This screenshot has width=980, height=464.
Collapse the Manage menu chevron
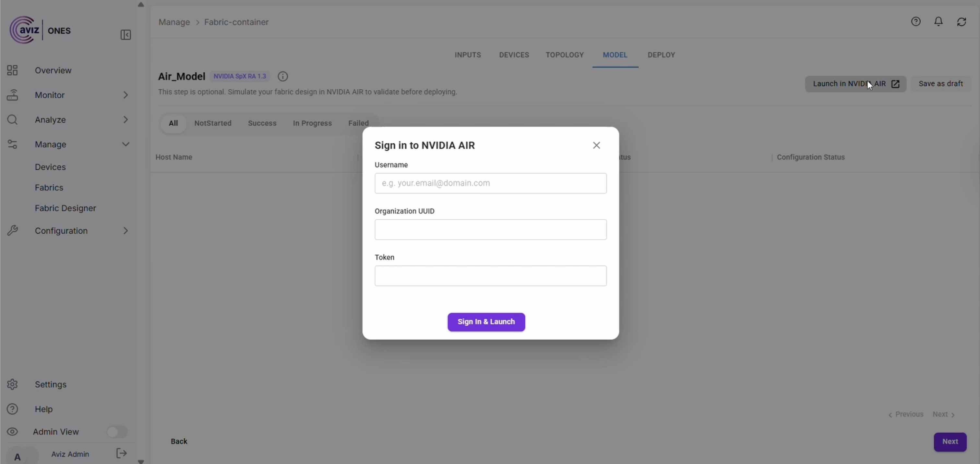[x=125, y=144]
